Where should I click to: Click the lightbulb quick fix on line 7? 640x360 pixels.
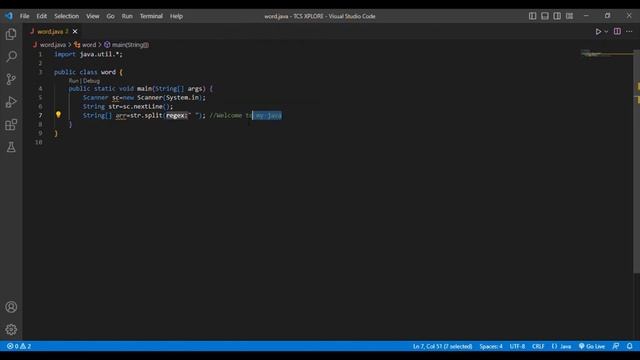[58, 115]
